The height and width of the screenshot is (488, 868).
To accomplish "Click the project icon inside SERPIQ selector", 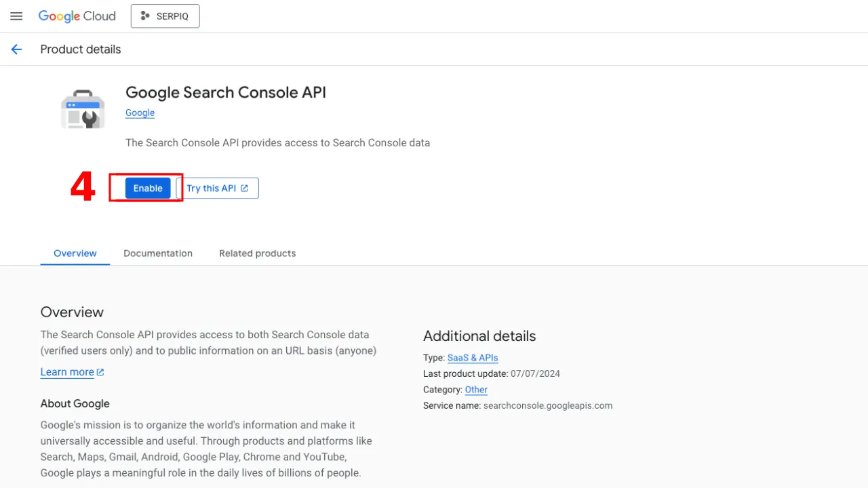I will pyautogui.click(x=144, y=16).
